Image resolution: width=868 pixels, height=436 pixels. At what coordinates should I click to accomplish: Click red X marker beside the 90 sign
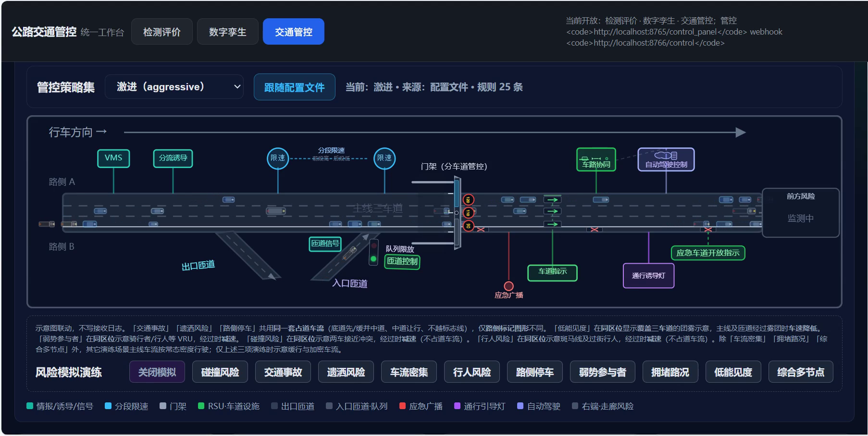pyautogui.click(x=481, y=230)
